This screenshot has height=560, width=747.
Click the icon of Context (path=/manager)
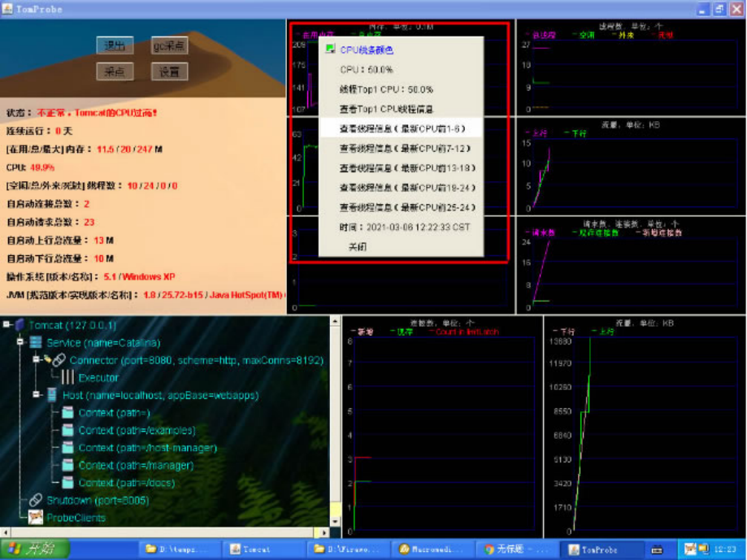pos(68,465)
